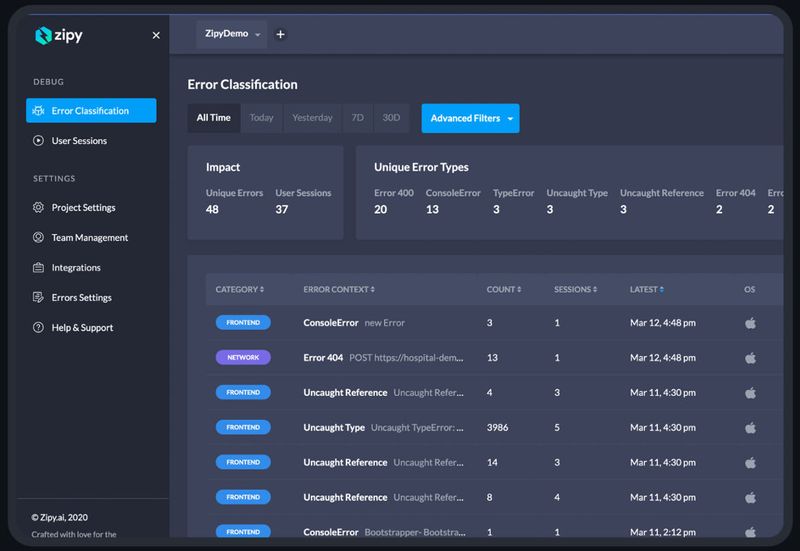Sort table by Category column
The height and width of the screenshot is (551, 800).
point(240,290)
